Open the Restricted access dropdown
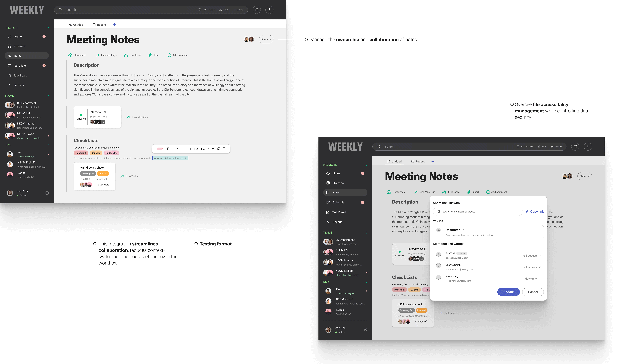Screen dimensions: 637x364 click(455, 230)
